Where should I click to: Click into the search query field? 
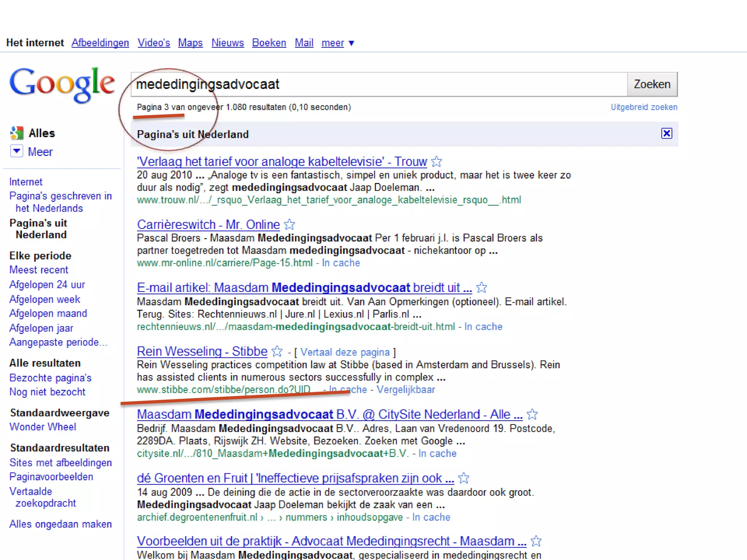379,84
